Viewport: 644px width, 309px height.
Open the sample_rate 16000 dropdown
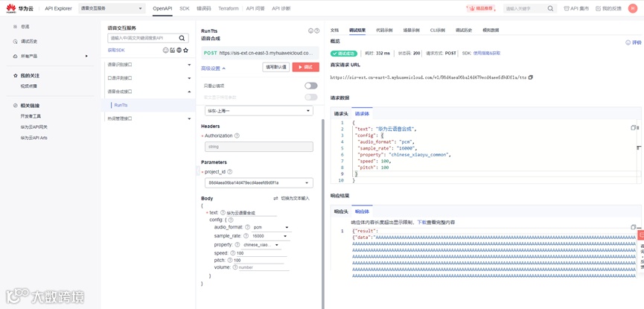270,236
